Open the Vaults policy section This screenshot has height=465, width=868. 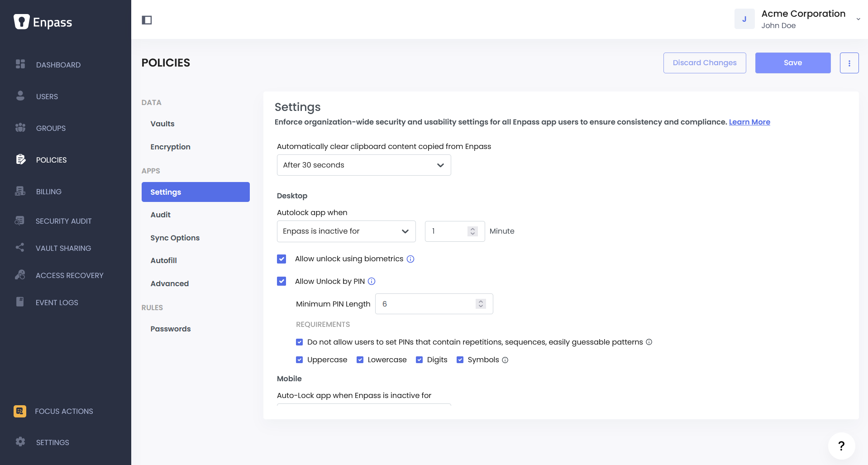162,124
